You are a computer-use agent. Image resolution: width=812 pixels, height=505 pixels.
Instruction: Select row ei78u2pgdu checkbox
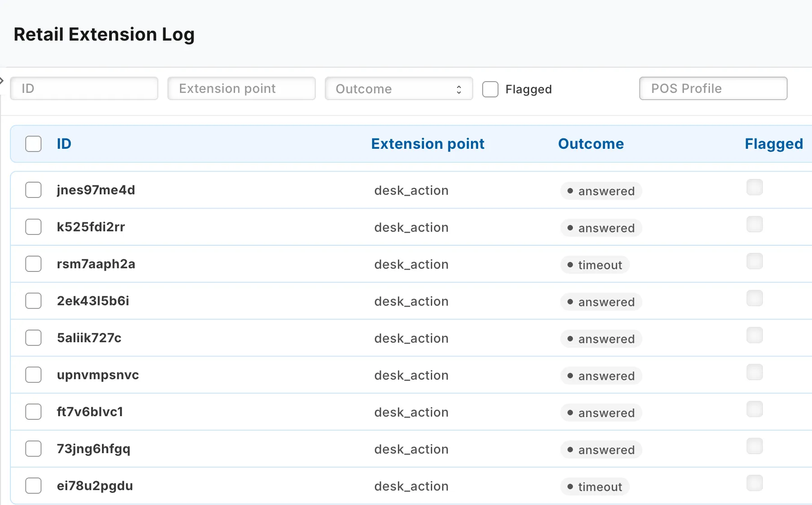33,486
